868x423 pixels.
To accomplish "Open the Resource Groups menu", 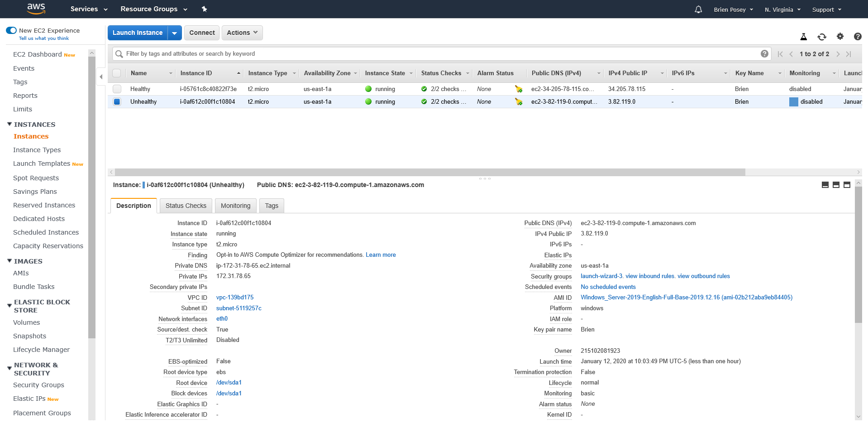I will click(154, 9).
